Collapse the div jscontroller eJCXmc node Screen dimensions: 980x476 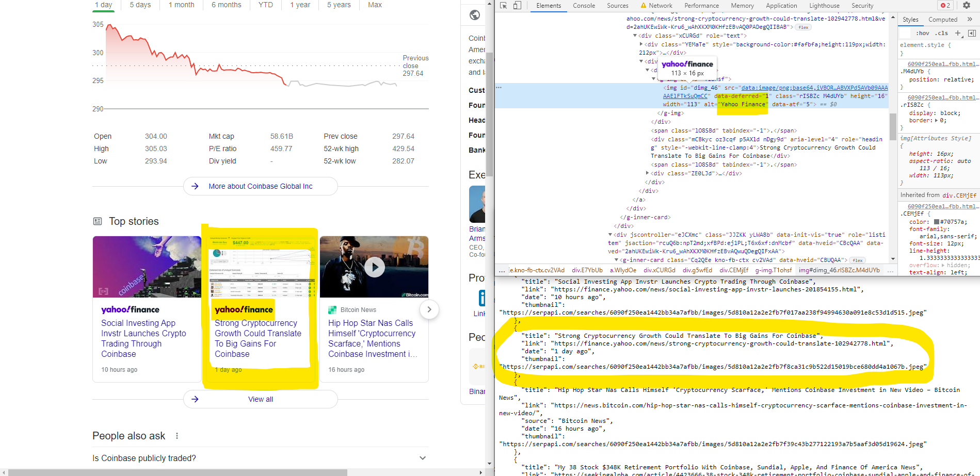[611, 235]
